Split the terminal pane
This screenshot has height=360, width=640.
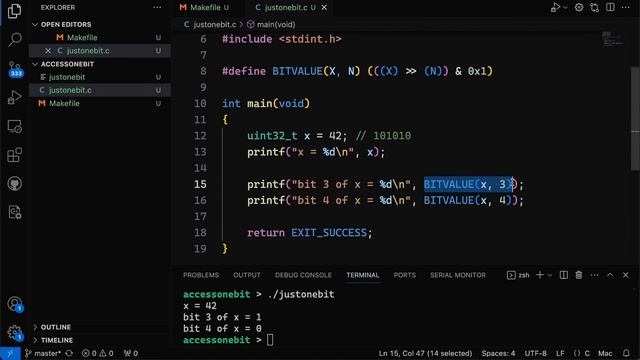pos(564,275)
